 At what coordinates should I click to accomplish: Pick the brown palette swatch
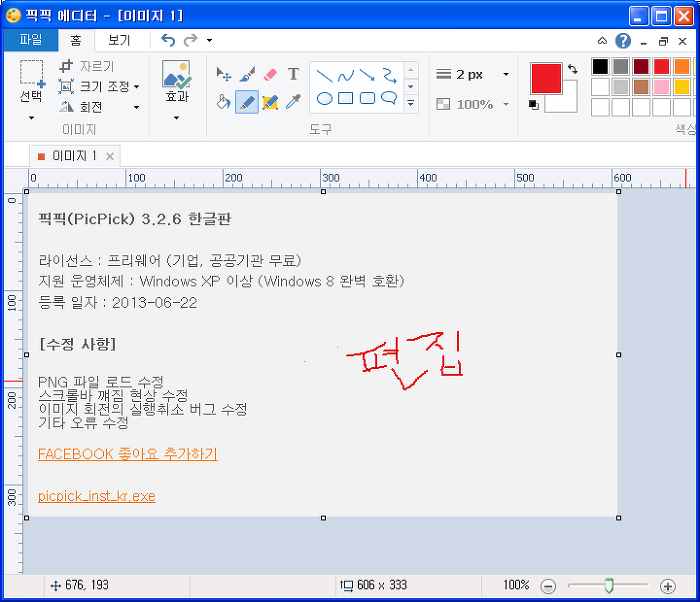click(x=641, y=87)
